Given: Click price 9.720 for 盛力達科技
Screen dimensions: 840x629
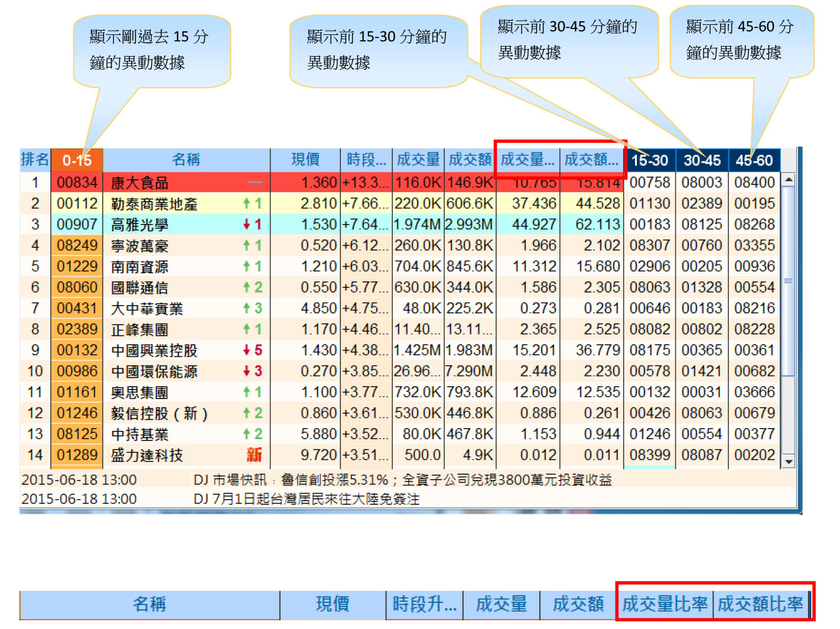Looking at the screenshot, I should point(319,455).
